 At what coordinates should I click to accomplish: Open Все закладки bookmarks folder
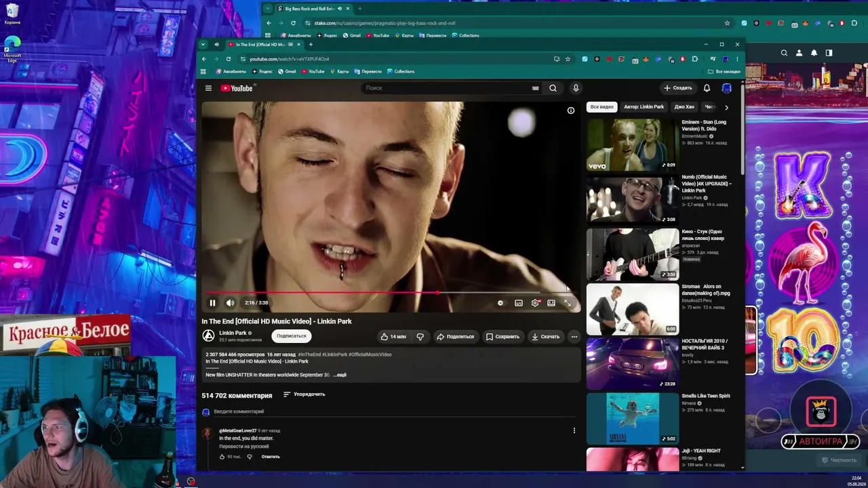tap(724, 71)
